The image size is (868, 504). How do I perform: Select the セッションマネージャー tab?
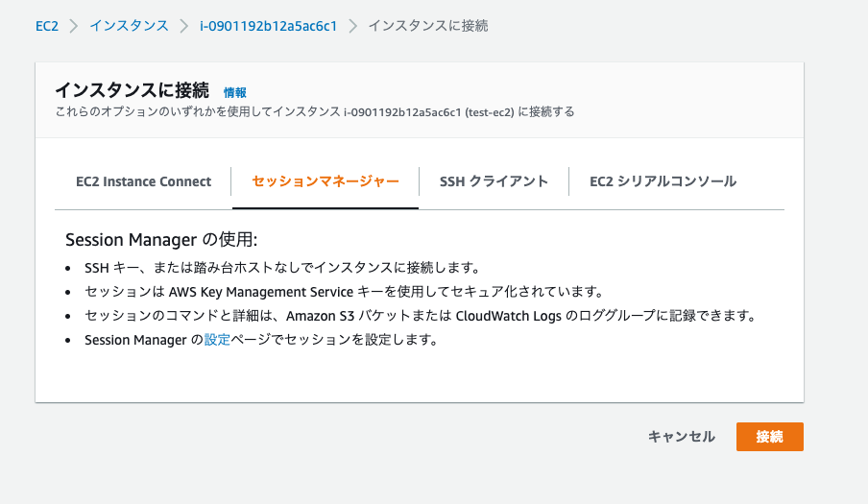pos(325,181)
